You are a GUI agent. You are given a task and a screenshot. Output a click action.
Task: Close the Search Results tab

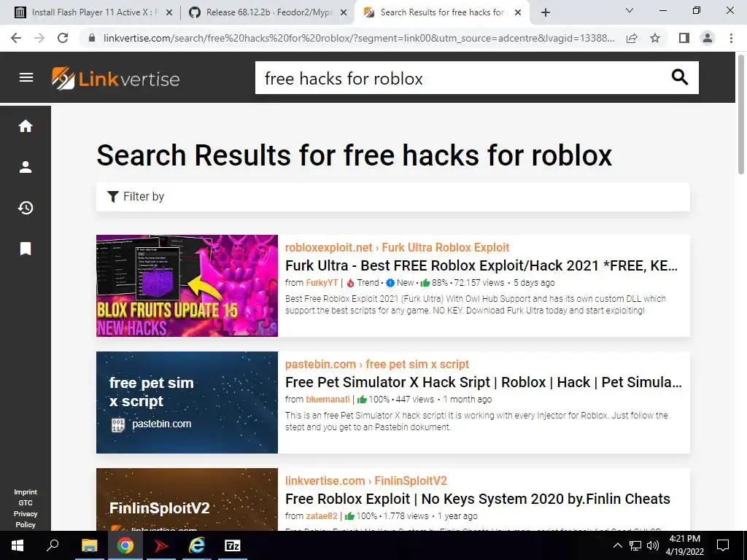click(x=518, y=13)
